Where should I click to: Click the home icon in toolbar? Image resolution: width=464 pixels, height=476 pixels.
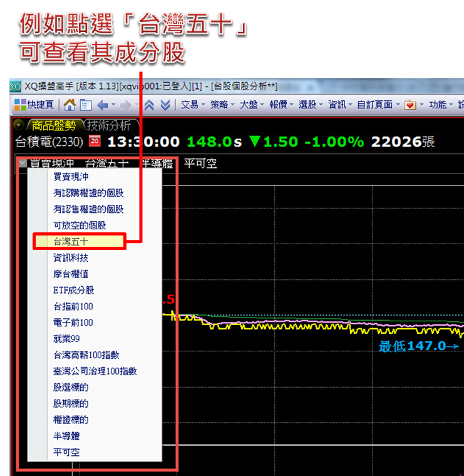click(70, 105)
